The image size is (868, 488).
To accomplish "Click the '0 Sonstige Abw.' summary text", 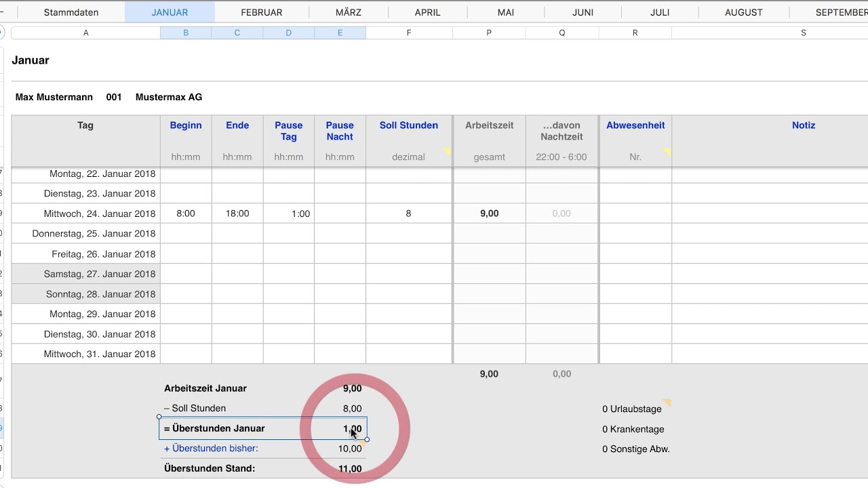I will click(x=636, y=449).
